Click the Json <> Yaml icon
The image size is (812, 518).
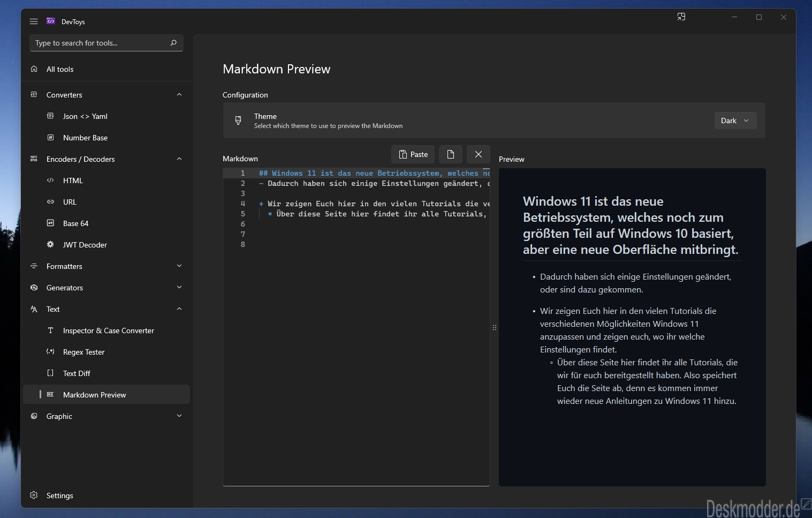tap(50, 116)
